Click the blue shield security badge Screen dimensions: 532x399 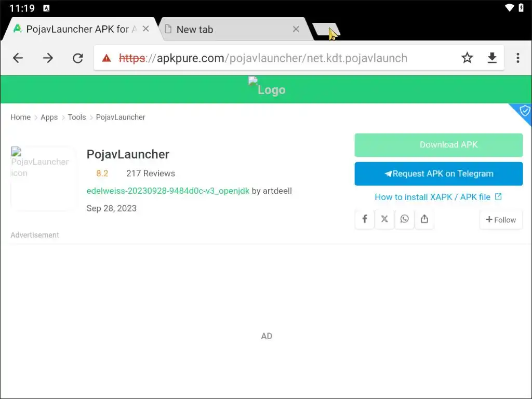point(524,111)
